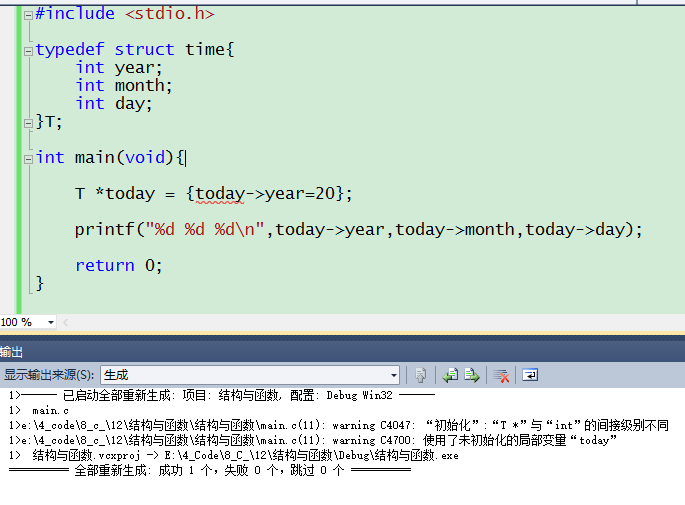The image size is (685, 505).
Task: Click the int day; declaration
Action: coord(114,104)
